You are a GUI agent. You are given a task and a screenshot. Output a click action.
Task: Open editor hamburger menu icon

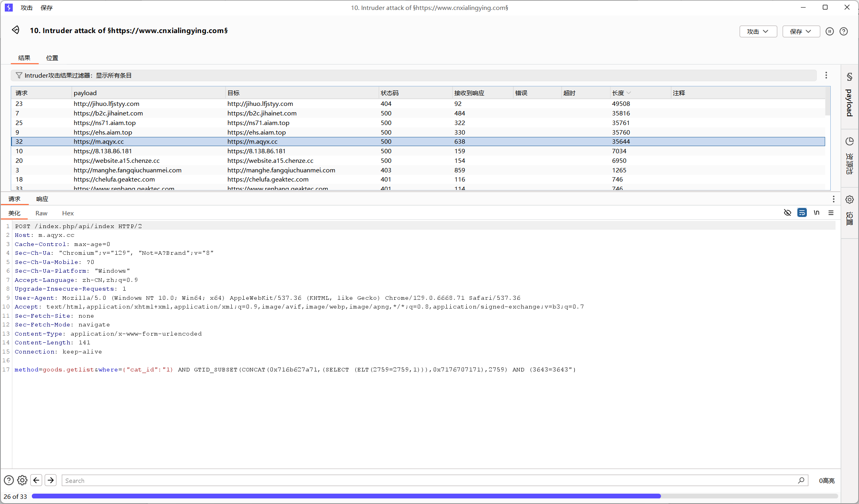[831, 213]
